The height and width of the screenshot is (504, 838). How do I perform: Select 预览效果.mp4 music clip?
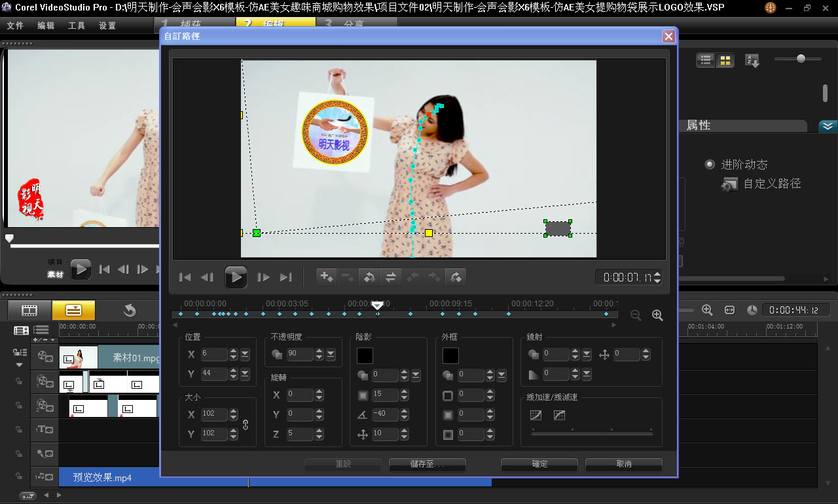click(x=275, y=478)
